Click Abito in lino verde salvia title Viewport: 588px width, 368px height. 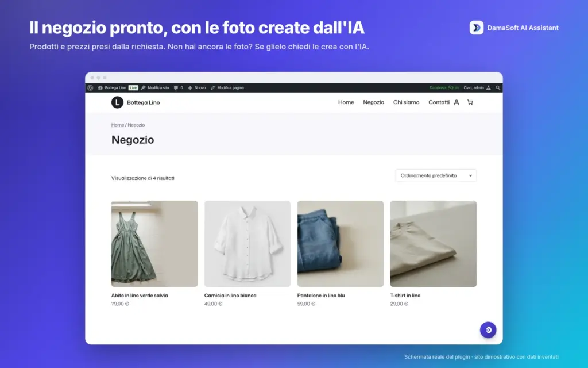click(x=140, y=296)
